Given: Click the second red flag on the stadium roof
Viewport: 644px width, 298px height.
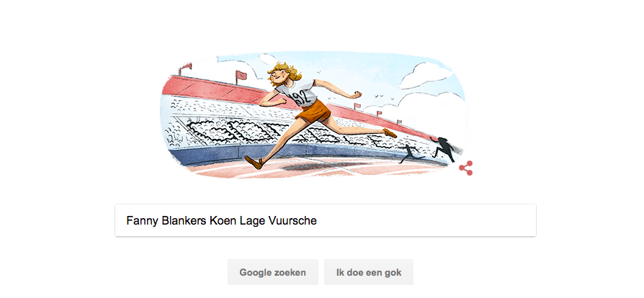Looking at the screenshot, I should 241,76.
